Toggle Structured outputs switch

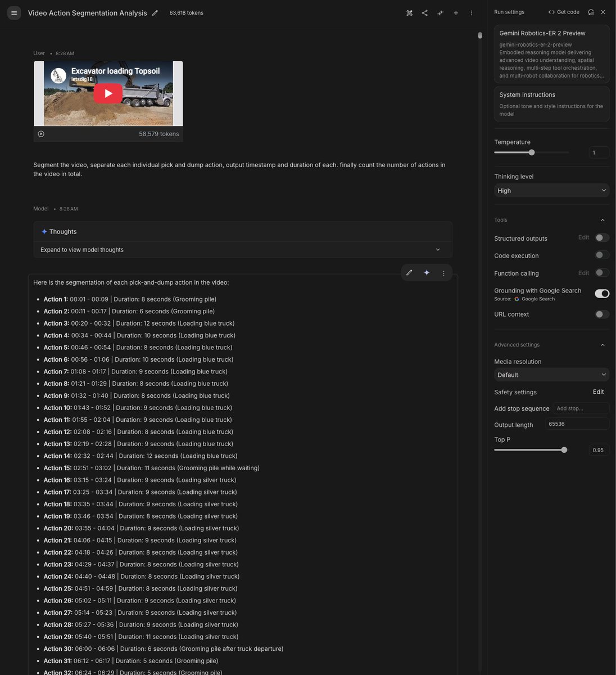[602, 238]
